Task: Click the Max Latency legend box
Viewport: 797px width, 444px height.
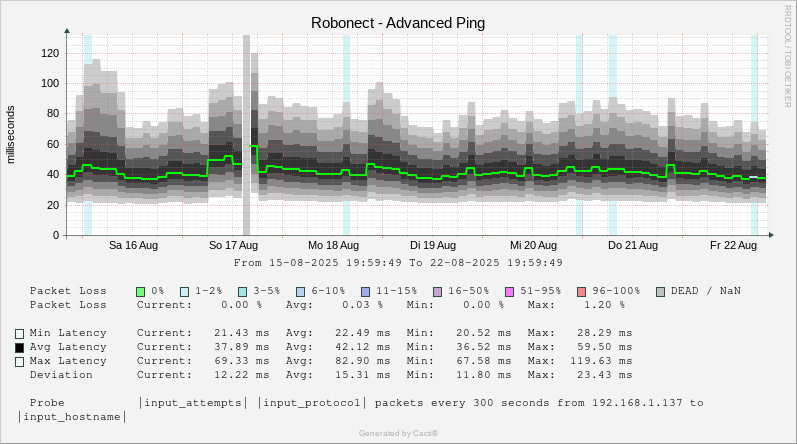Action: click(19, 362)
